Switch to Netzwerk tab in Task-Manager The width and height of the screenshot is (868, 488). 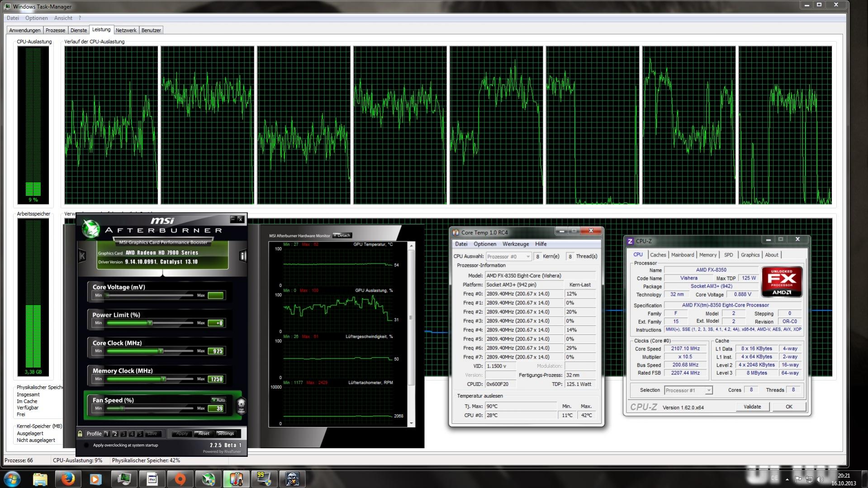(126, 30)
